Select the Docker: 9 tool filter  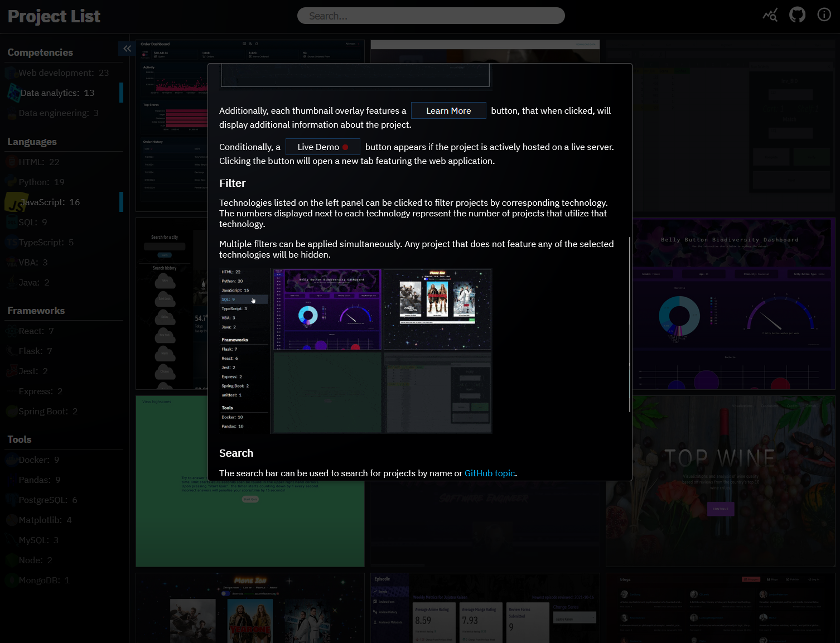click(64, 460)
